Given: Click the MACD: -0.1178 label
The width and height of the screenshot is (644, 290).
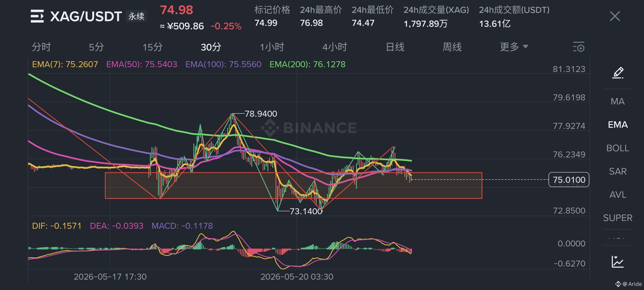Looking at the screenshot, I should (x=182, y=226).
